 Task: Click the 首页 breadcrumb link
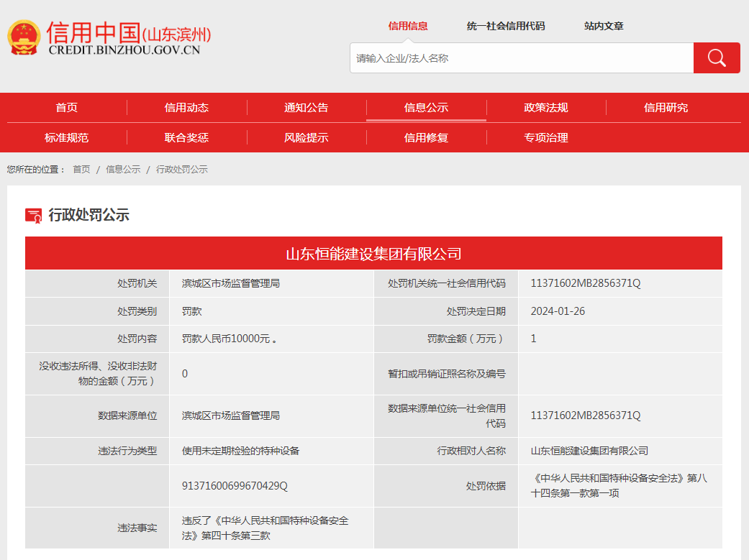click(x=81, y=170)
